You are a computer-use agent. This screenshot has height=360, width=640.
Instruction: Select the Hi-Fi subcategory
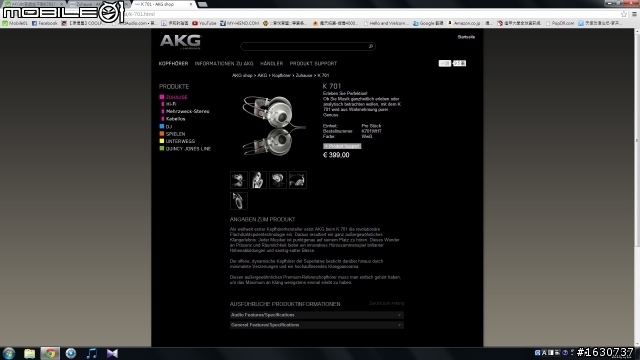tap(171, 104)
